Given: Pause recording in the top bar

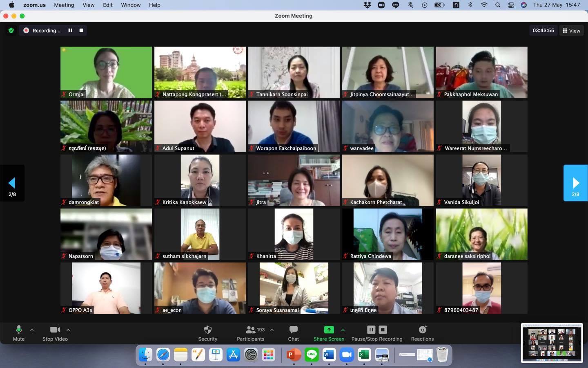Looking at the screenshot, I should 70,31.
